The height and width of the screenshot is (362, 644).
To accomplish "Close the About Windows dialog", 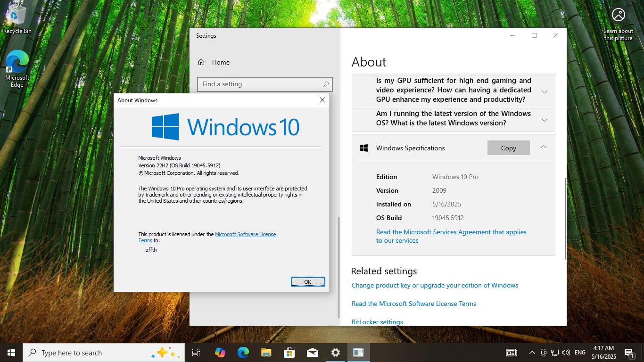I will pyautogui.click(x=322, y=100).
